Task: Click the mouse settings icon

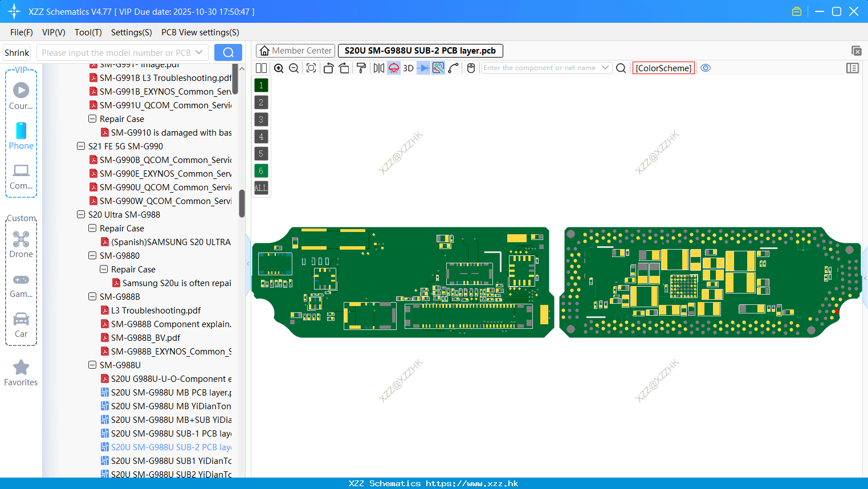Action: [471, 68]
